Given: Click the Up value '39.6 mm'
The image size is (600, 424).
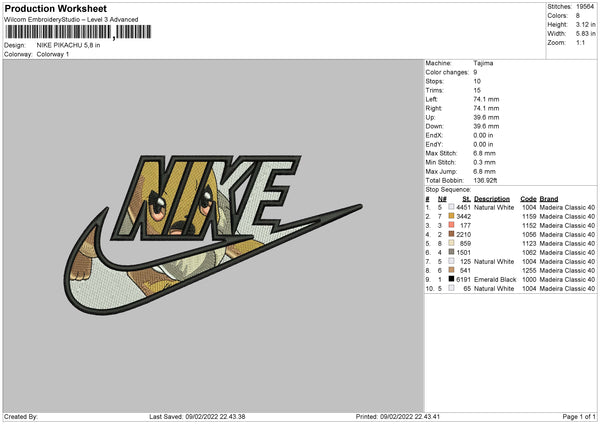Looking at the screenshot, I should (486, 117).
